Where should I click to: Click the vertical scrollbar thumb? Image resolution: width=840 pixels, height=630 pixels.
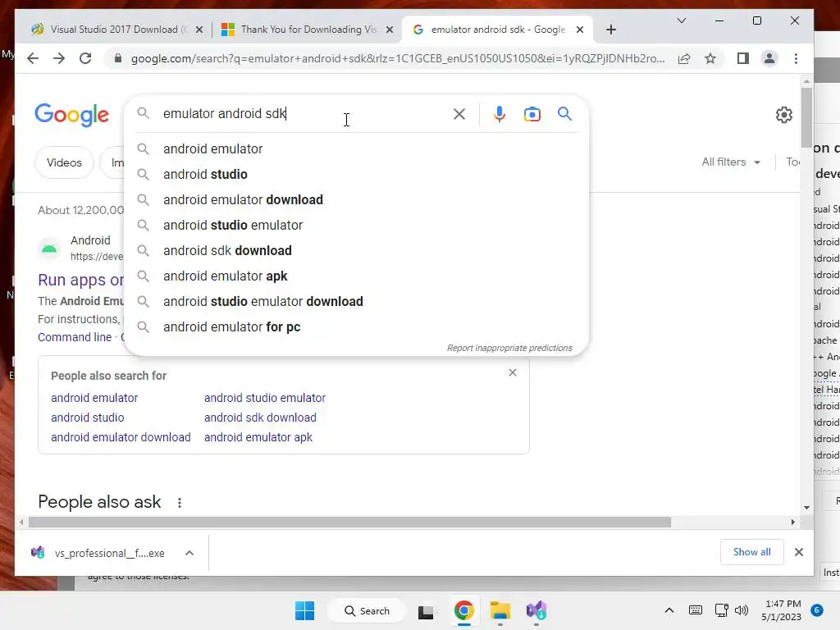(806, 116)
